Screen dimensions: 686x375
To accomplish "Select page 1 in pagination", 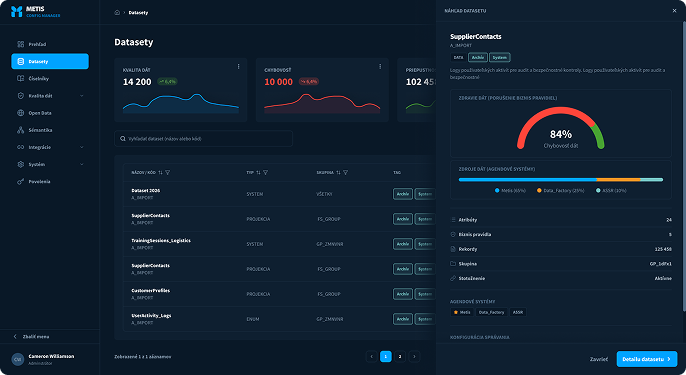I will pos(385,357).
